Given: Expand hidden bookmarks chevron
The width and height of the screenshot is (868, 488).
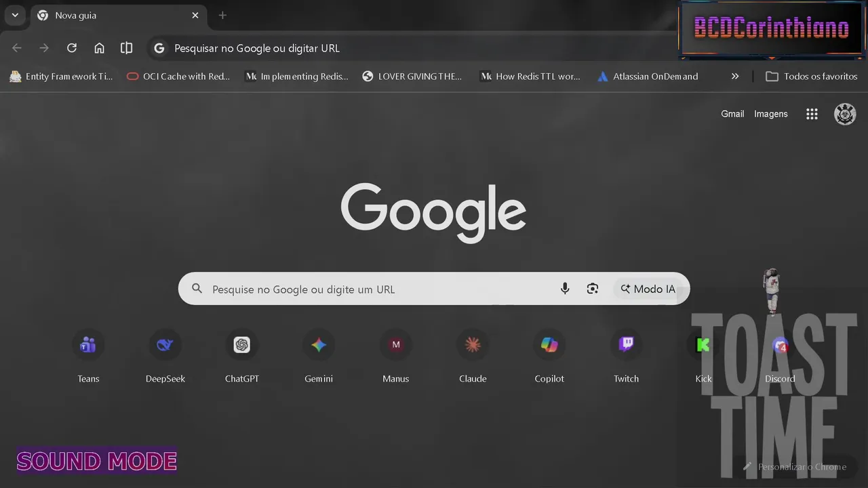Looking at the screenshot, I should click(735, 77).
